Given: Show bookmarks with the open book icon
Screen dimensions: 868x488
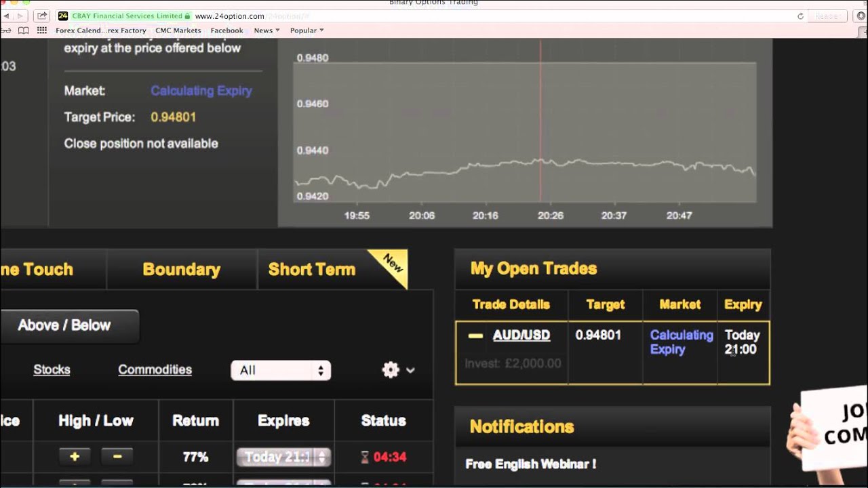Looking at the screenshot, I should (24, 30).
